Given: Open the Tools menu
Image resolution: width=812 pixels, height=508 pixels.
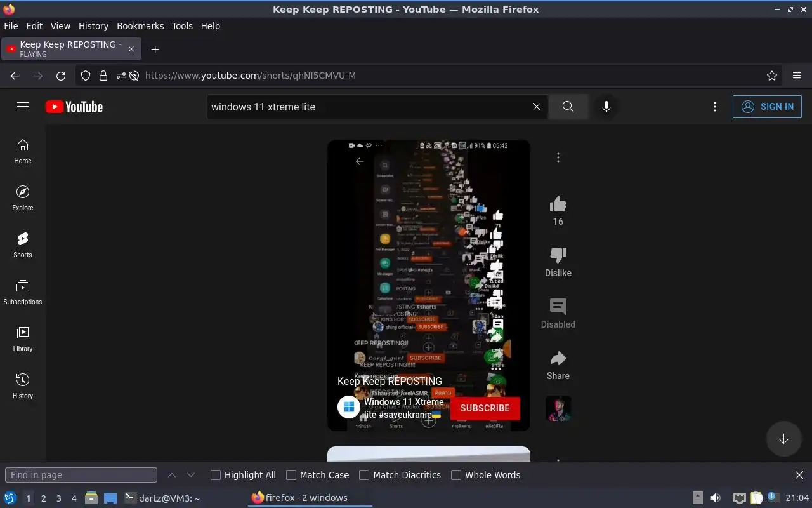Looking at the screenshot, I should pyautogui.click(x=182, y=26).
